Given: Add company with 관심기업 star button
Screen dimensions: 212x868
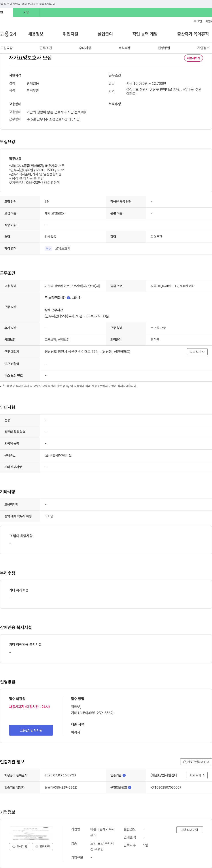Looking at the screenshot, I should coord(20,846).
